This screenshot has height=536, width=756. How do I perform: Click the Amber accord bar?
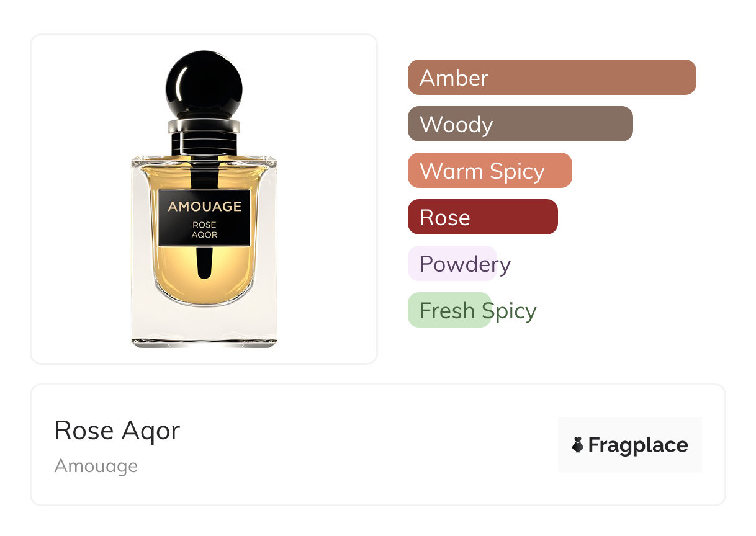click(552, 78)
